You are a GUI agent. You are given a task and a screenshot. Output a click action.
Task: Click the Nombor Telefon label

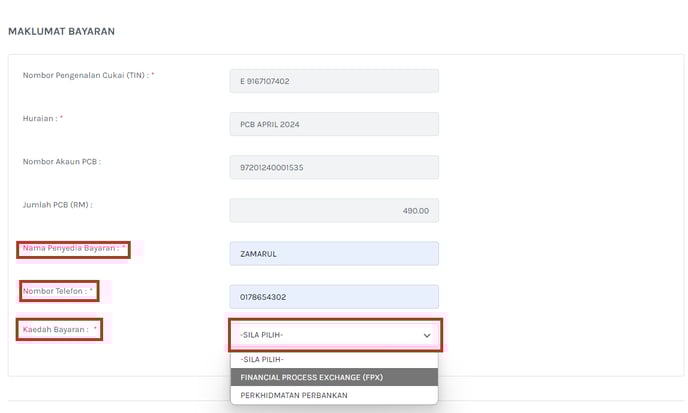tap(57, 291)
